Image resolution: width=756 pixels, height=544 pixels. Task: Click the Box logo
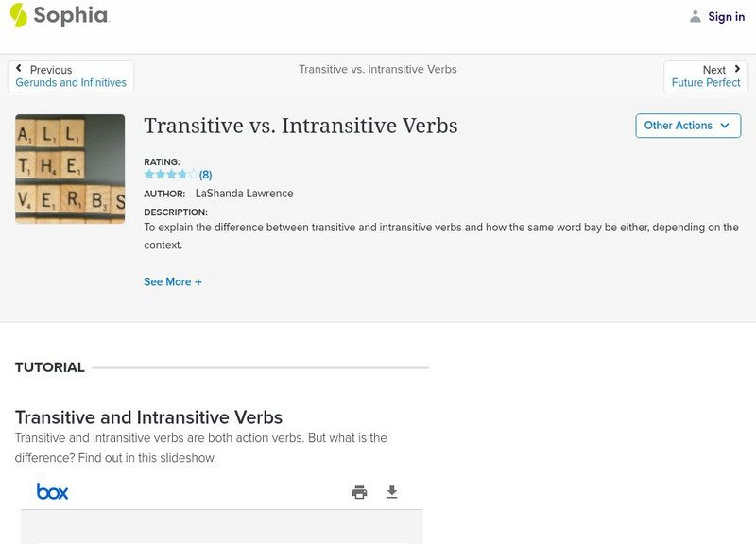click(x=52, y=491)
